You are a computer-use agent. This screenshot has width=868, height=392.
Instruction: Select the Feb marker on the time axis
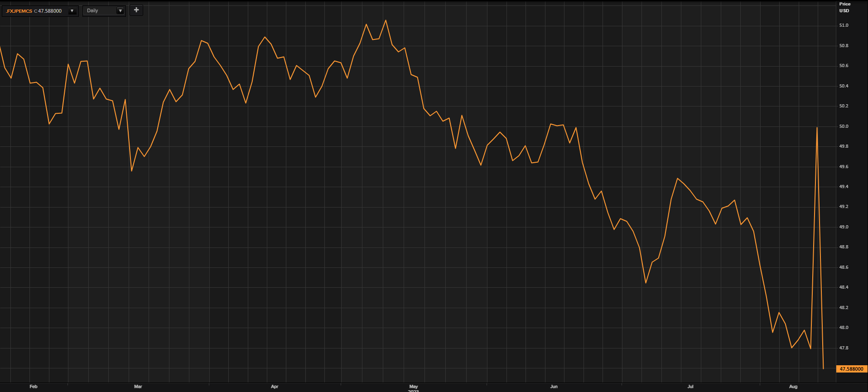34,387
